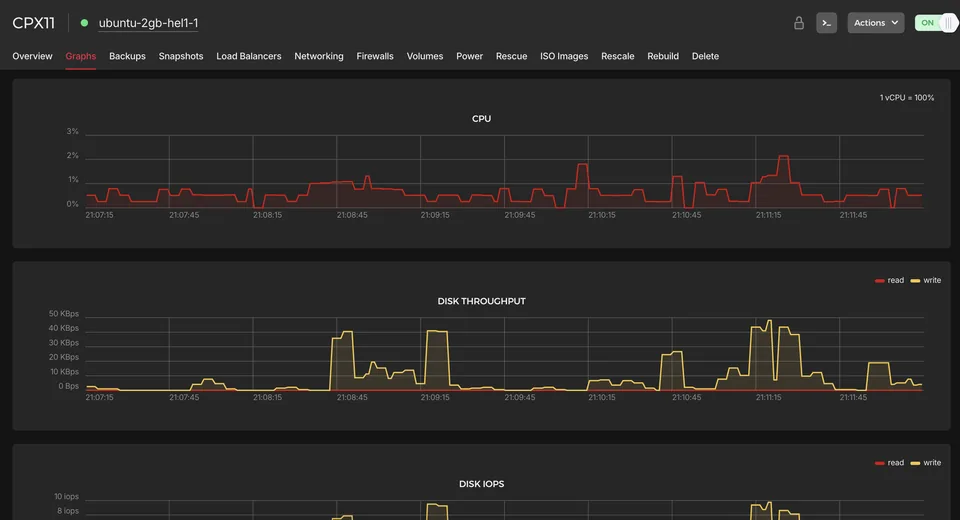960x520 pixels.
Task: Toggle read series in Disk IOPS legend
Action: 890,462
